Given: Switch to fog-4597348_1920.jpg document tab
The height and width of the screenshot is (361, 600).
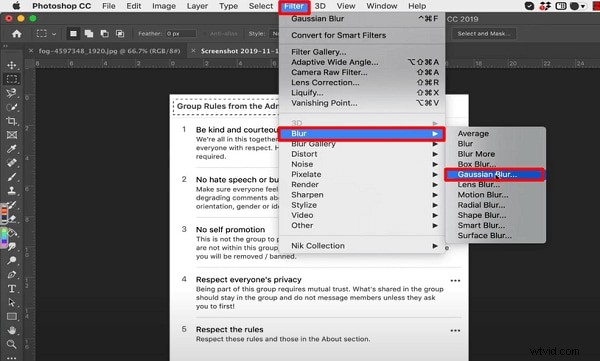Looking at the screenshot, I should 109,51.
